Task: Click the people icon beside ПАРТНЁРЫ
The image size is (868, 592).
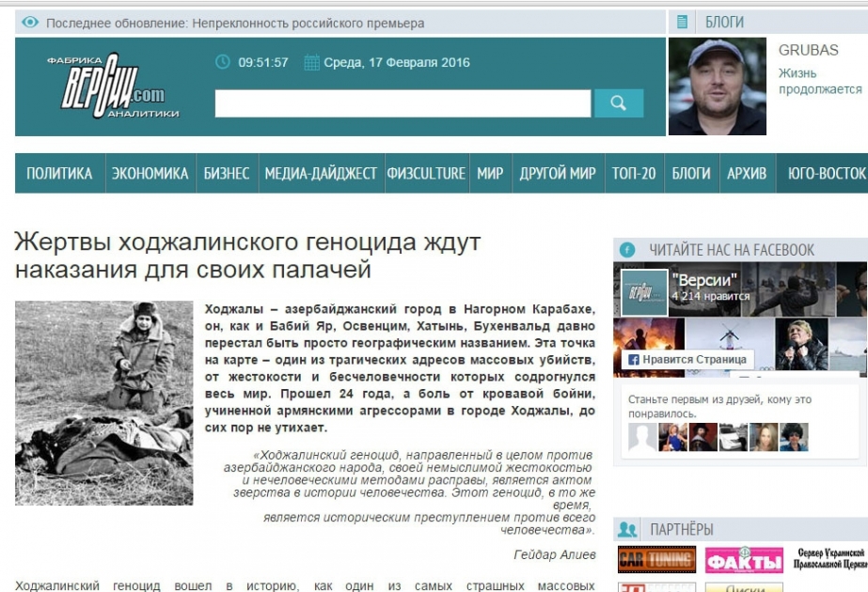Action: tap(626, 529)
